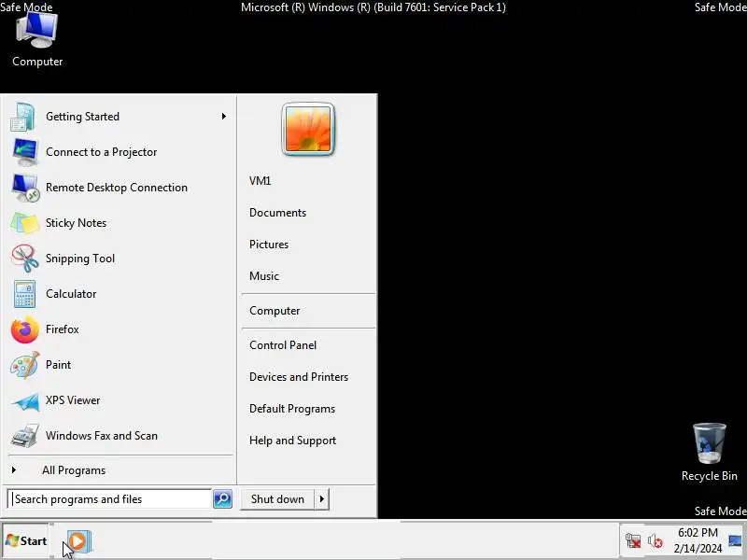Launch the Remote Desktop Connection icon
This screenshot has height=560, width=747.
[x=25, y=188]
